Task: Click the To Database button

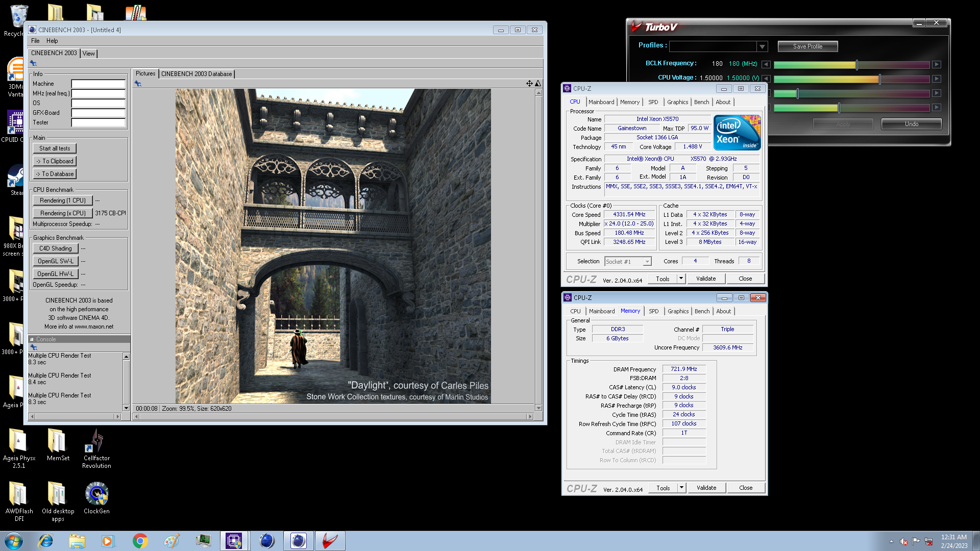Action: 55,174
